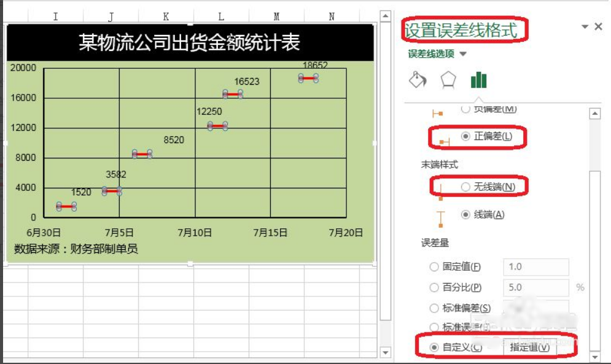Click the cap end style icon

[441, 219]
